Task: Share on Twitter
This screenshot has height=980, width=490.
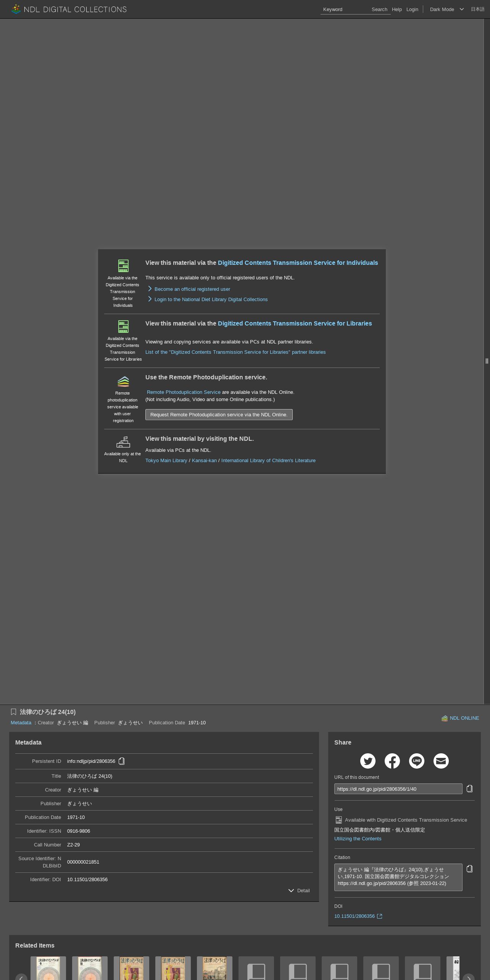Action: (368, 761)
